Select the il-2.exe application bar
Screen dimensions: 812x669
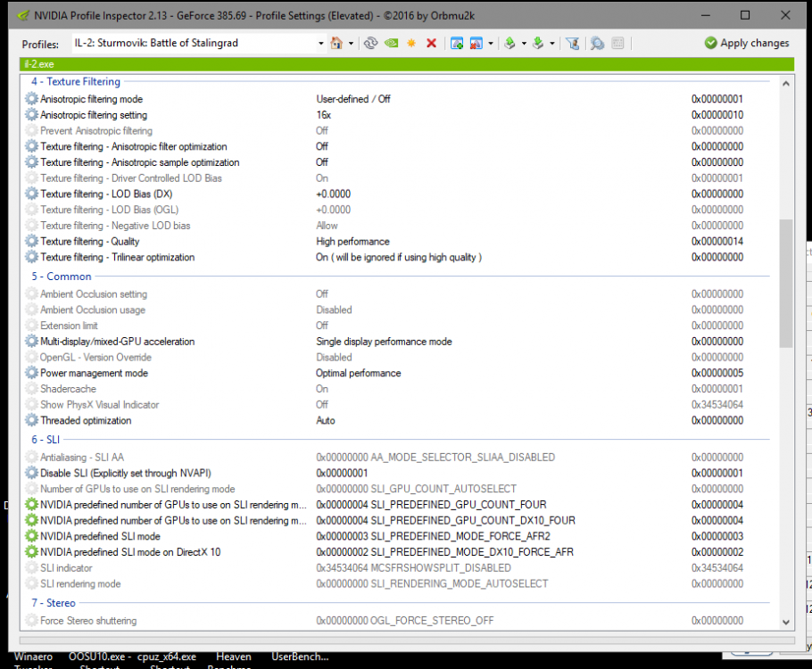coord(407,64)
